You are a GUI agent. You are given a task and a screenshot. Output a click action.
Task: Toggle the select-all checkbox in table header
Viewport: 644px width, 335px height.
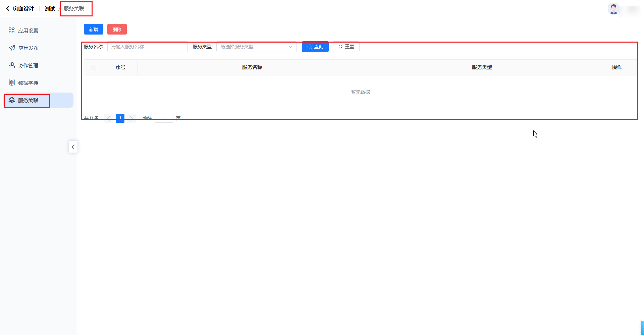point(94,67)
